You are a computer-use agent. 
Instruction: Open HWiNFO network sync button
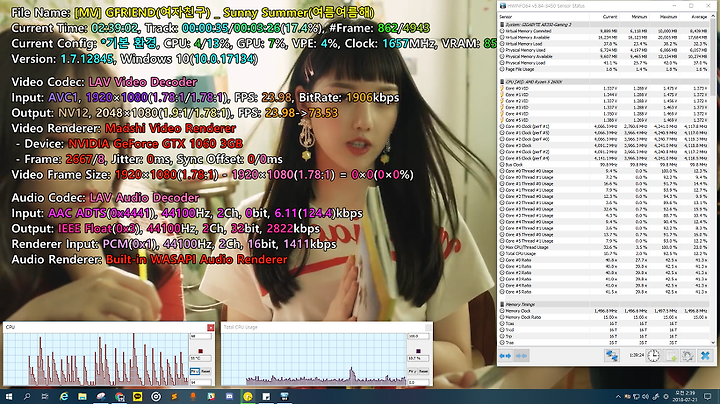(611, 356)
